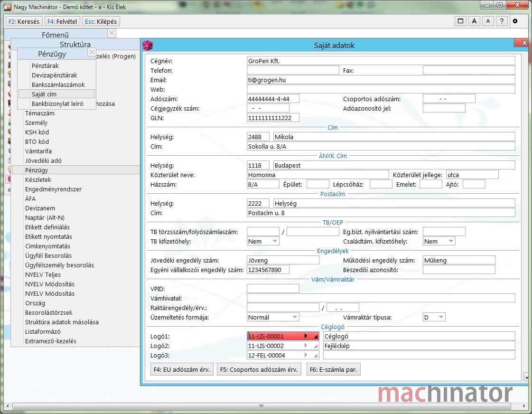Click the F6: E-számla par. button

click(333, 369)
